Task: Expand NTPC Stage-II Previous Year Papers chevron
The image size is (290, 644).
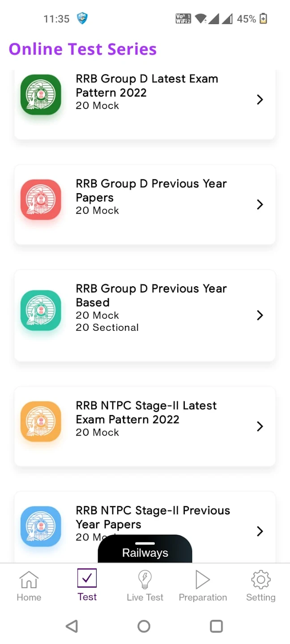Action: tap(260, 531)
